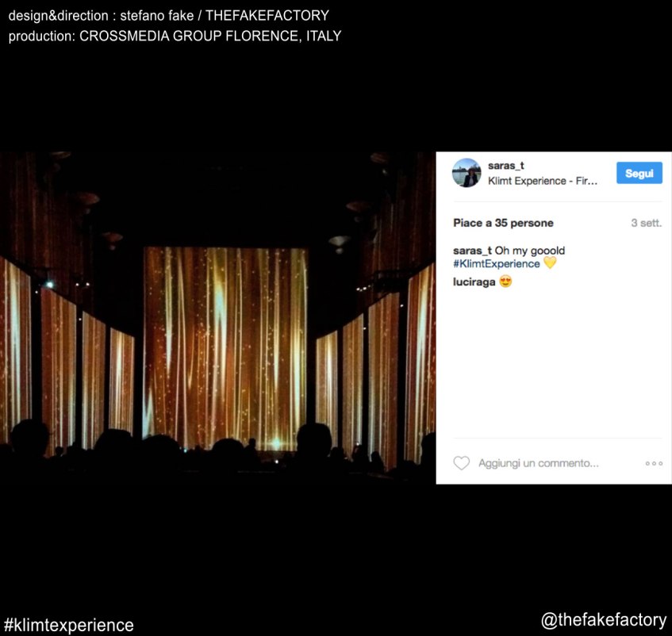Click the #KlimtExperience hashtag
The width and height of the screenshot is (672, 636).
pos(497,264)
